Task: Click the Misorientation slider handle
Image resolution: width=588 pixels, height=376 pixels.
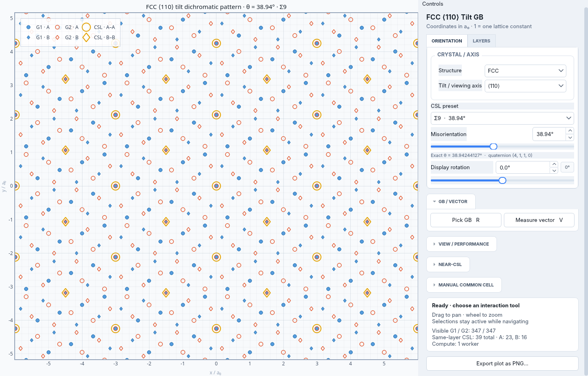Action: (x=493, y=146)
